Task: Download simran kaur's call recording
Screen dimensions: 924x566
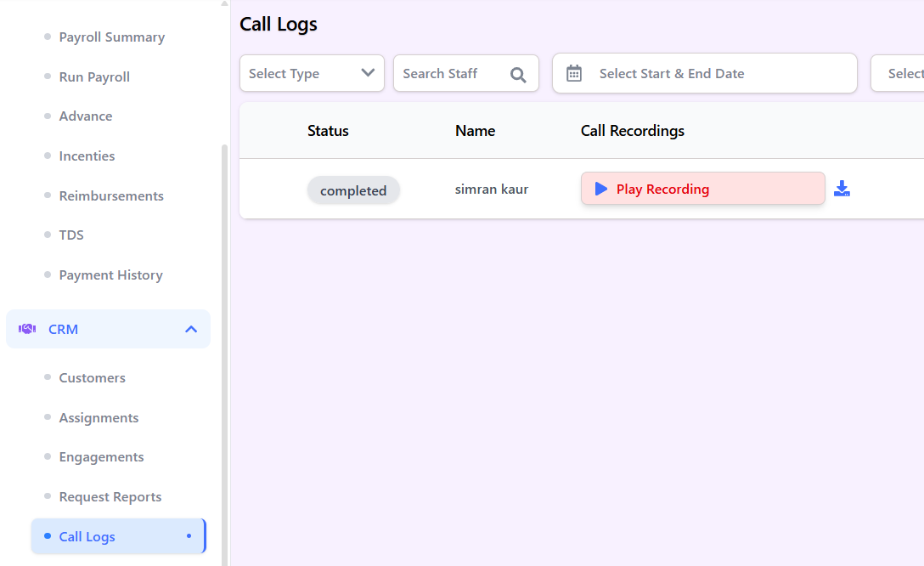Action: (x=842, y=189)
